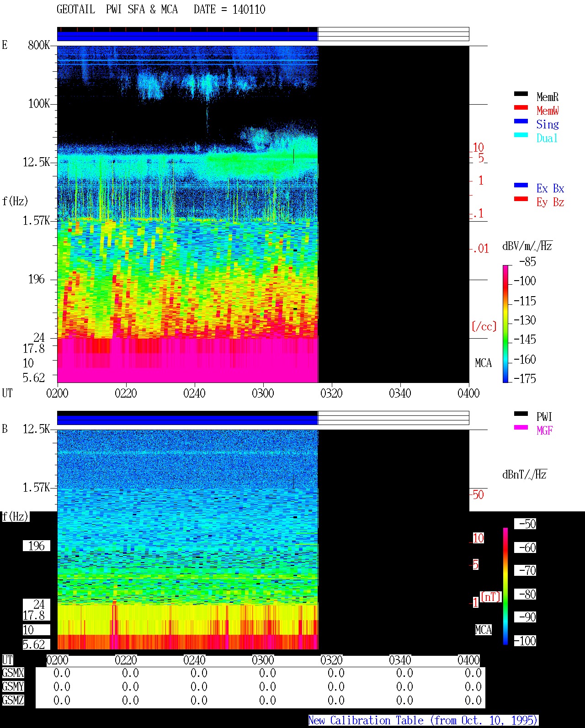Viewport: 585px width, 728px height.
Task: Click the MemR legend label
Action: point(548,97)
